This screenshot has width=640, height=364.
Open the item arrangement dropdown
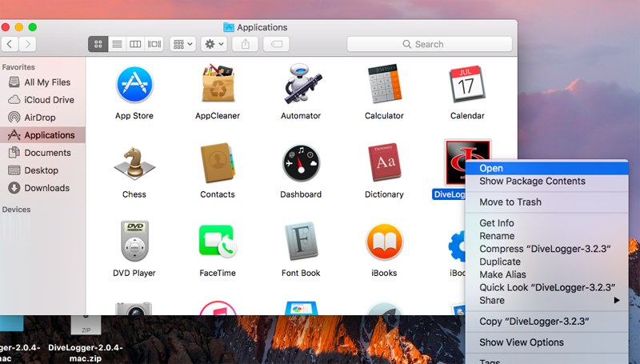tap(182, 44)
